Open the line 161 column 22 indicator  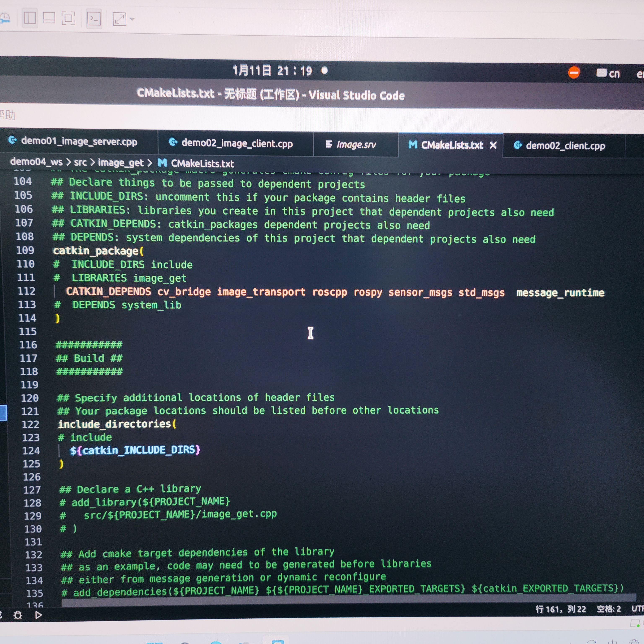[560, 609]
